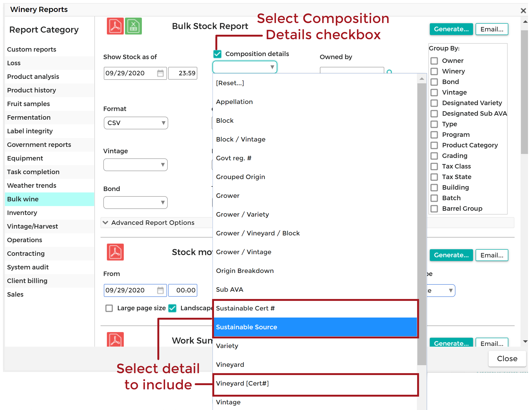The height and width of the screenshot is (410, 532).
Task: Click the Owned by input field
Action: [x=352, y=70]
